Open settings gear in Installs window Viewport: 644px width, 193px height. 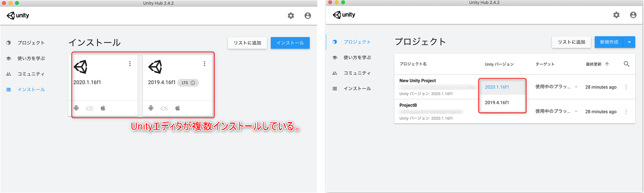291,15
